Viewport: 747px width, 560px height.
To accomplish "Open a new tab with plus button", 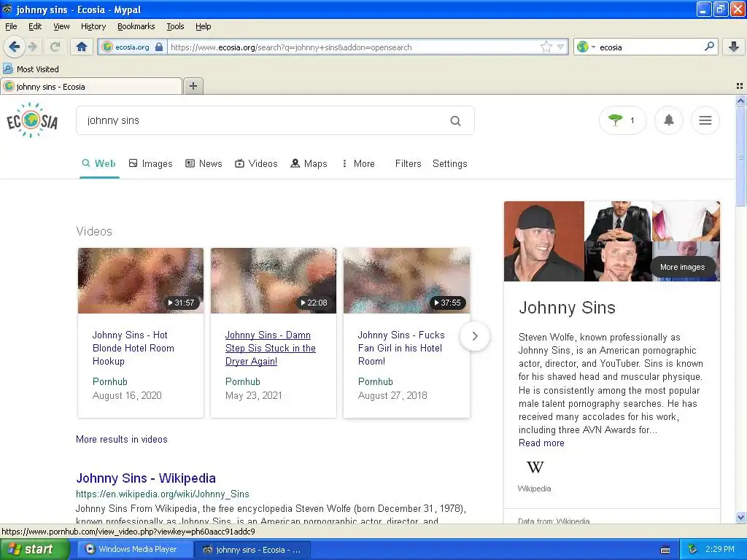I will point(193,86).
